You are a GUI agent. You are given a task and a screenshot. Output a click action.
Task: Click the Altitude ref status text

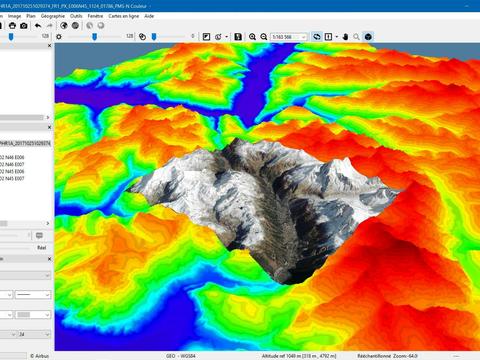coord(299,356)
